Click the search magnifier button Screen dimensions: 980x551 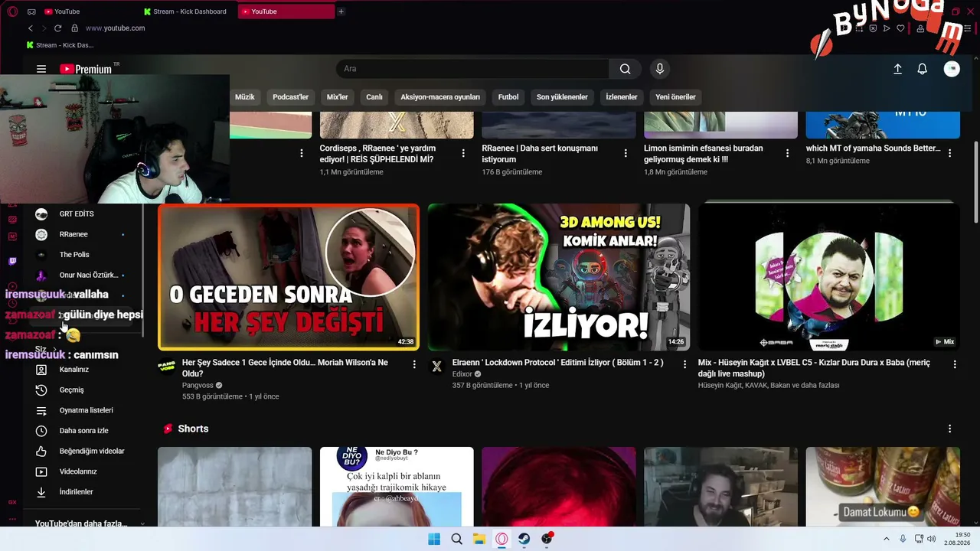[626, 69]
